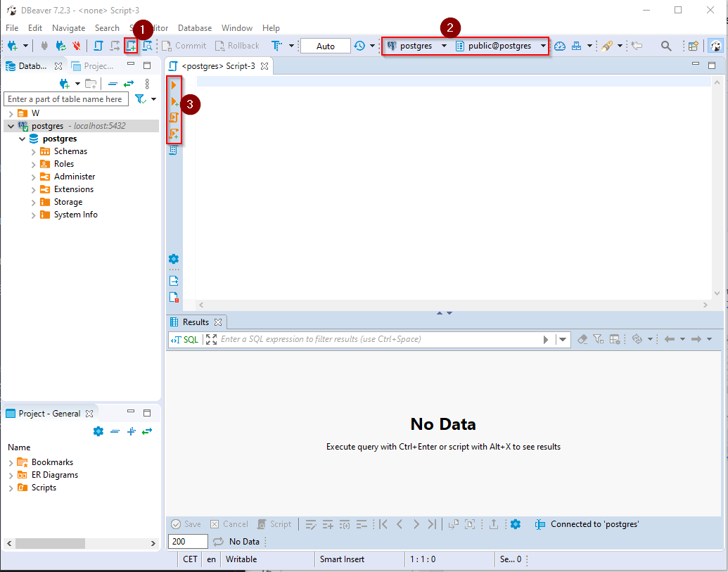Close the Script-3 editor tab

click(x=264, y=66)
